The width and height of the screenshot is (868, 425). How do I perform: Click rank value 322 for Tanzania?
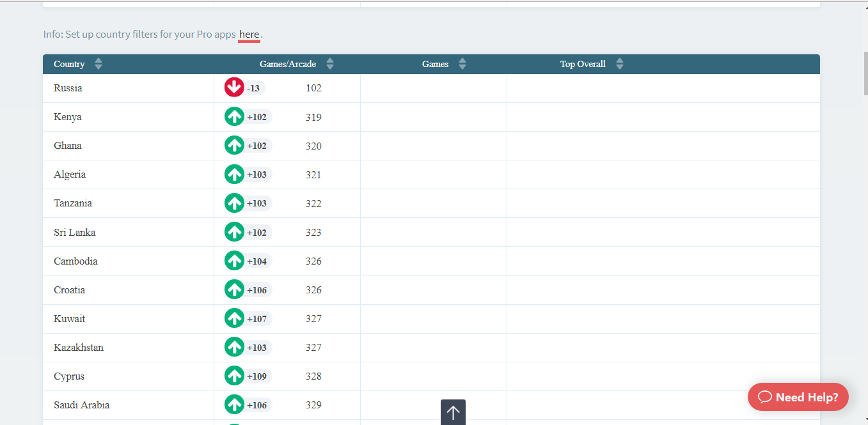click(313, 203)
